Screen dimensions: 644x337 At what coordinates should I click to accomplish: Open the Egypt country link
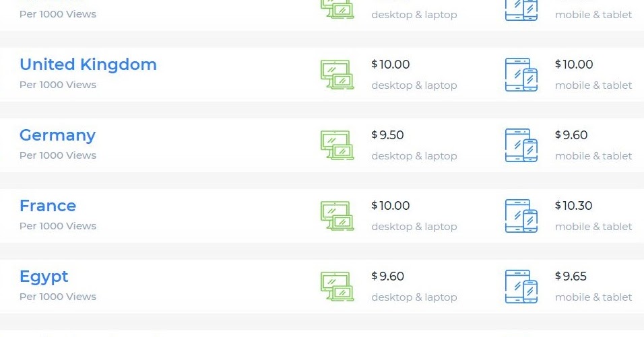point(44,276)
